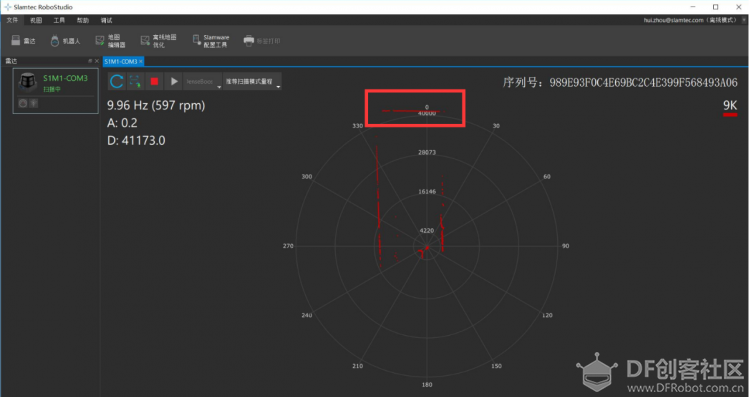This screenshot has height=397, width=749.
Task: Open the 工具 menu
Action: point(59,20)
